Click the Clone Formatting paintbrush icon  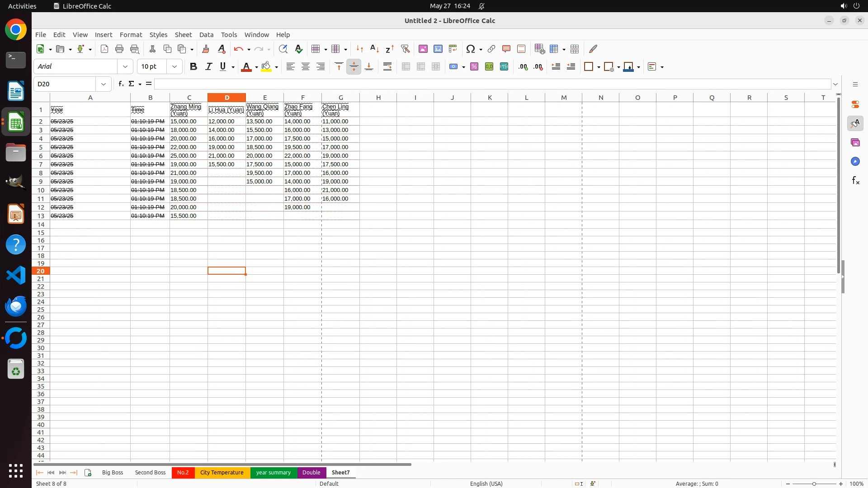206,49
